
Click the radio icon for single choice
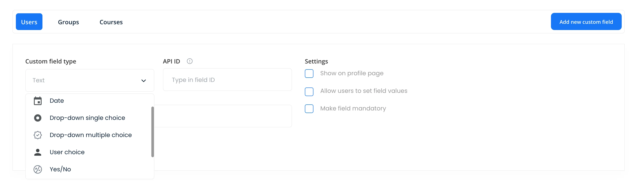point(38,118)
